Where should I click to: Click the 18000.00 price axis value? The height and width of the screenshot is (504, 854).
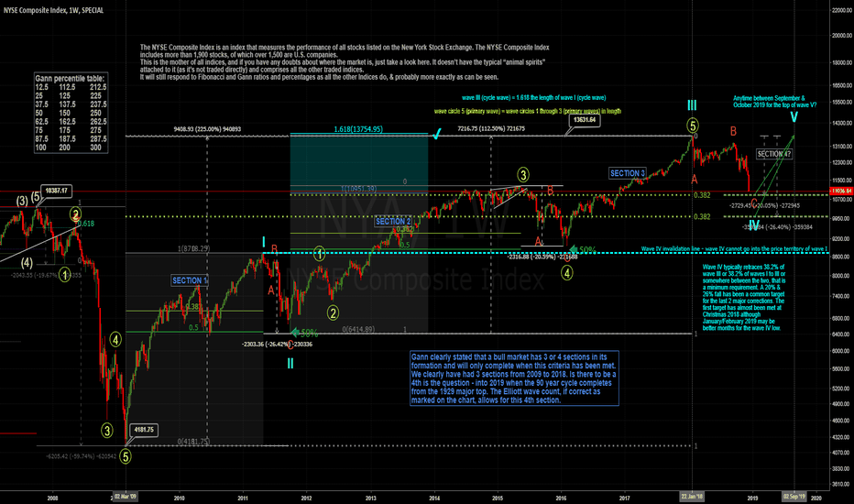841,62
